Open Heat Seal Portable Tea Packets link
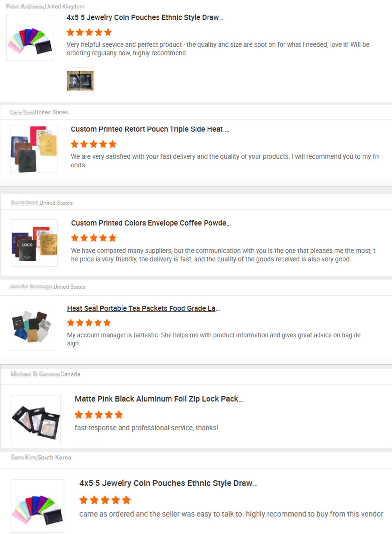The image size is (392, 534). (x=144, y=308)
